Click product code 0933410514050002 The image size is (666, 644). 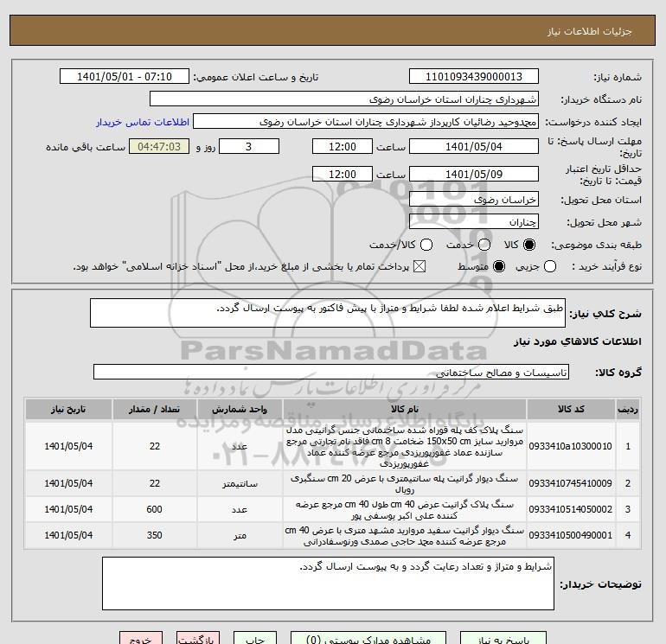[x=571, y=509]
